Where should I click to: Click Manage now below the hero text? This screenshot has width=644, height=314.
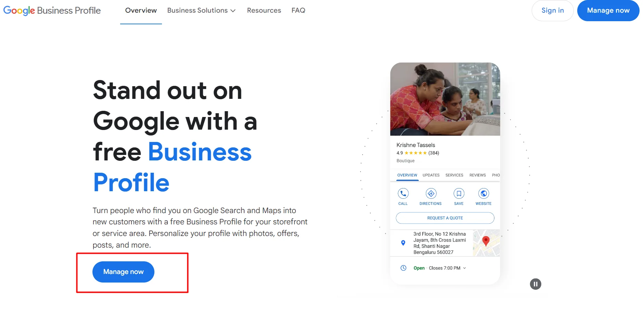coord(123,272)
